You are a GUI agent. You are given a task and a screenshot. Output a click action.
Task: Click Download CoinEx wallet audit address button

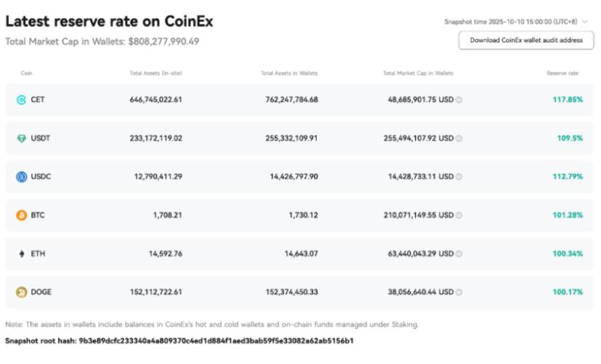526,40
